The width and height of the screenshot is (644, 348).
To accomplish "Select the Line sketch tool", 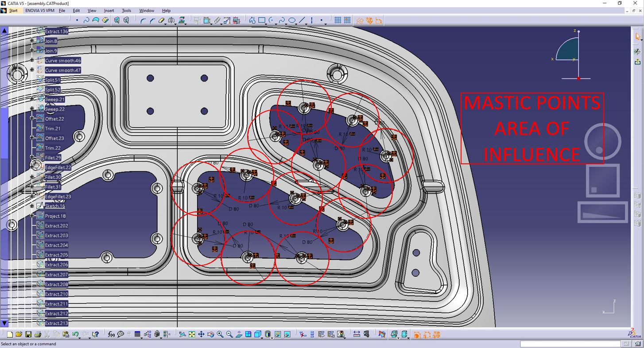I will pos(303,20).
